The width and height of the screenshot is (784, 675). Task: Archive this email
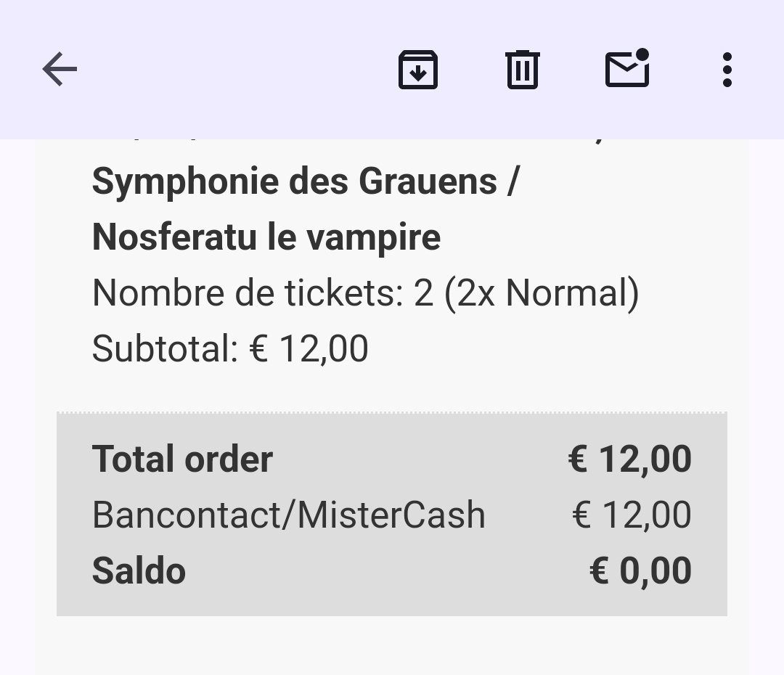click(x=418, y=70)
